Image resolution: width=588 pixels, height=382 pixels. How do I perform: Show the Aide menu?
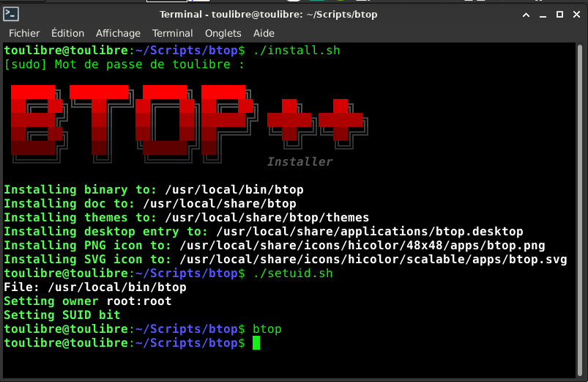264,33
